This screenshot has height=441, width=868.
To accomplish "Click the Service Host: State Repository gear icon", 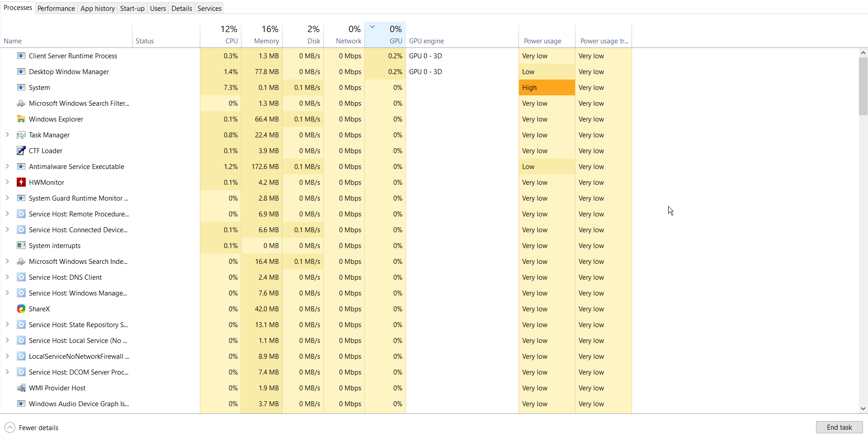I will click(21, 325).
